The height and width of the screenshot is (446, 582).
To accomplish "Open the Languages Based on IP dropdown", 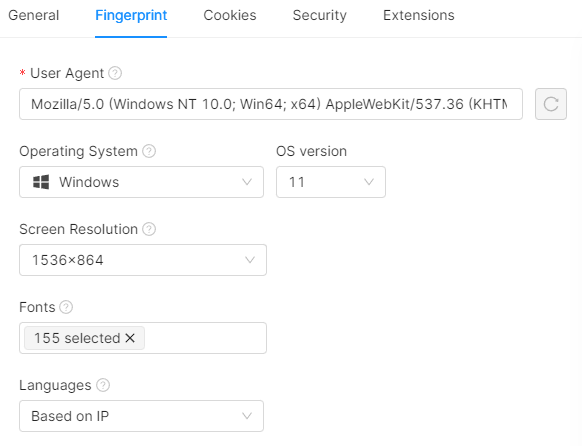I will pyautogui.click(x=141, y=416).
